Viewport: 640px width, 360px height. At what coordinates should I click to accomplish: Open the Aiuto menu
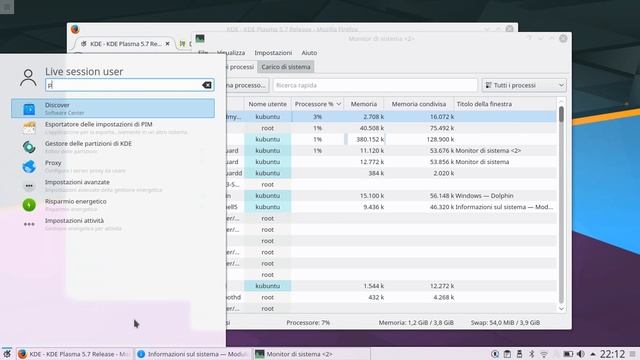(x=309, y=53)
